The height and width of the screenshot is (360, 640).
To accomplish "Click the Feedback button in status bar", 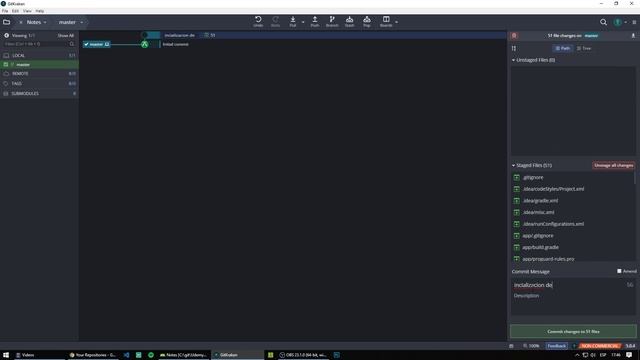I will 557,346.
